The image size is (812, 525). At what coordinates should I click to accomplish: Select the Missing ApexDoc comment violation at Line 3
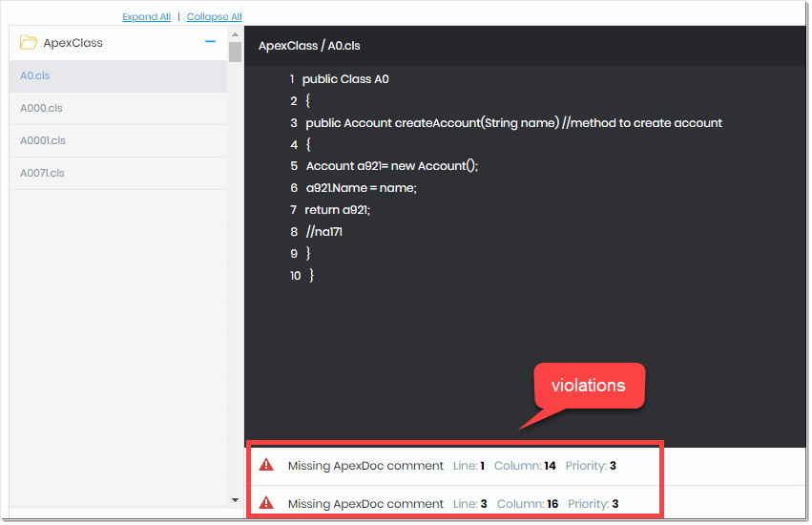(x=365, y=504)
